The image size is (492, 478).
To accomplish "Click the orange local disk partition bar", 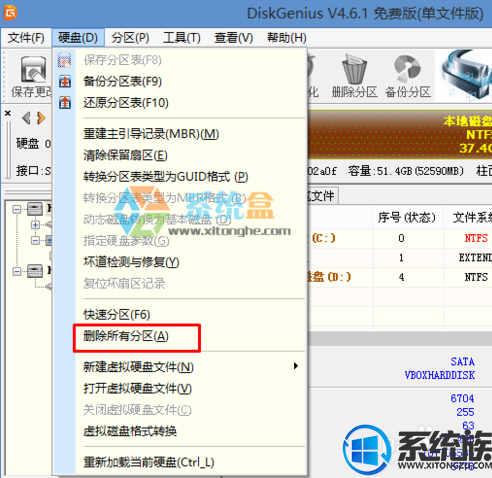I will point(399,135).
